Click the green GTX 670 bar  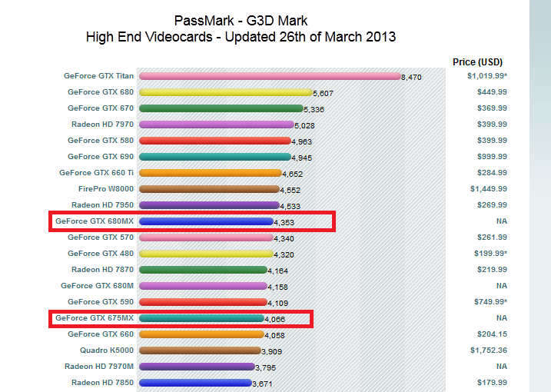click(x=221, y=108)
